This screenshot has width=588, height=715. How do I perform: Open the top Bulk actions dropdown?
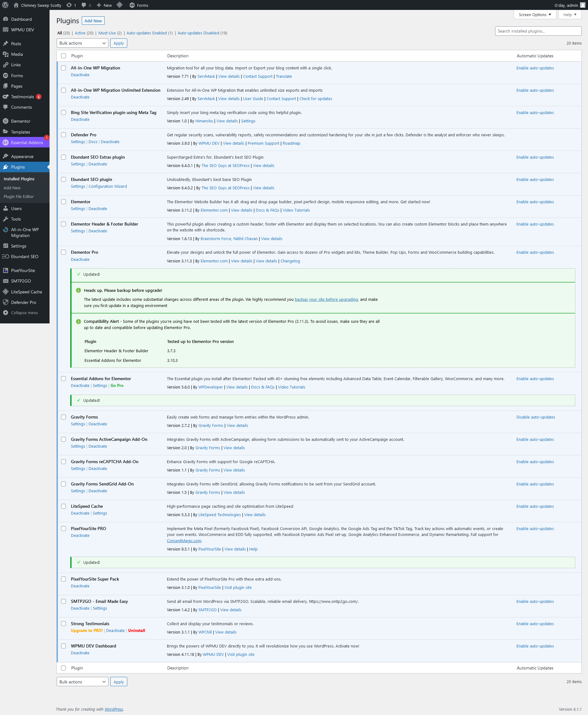pos(82,43)
